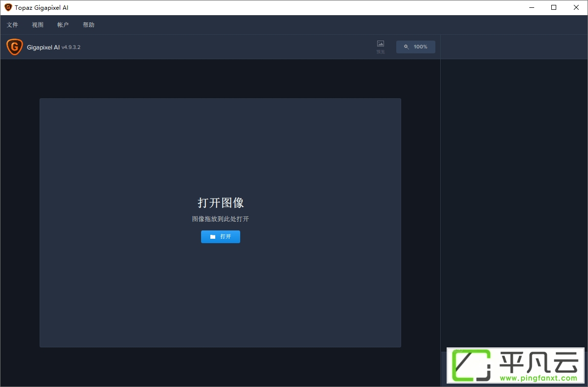Viewport: 588px width, 387px height.
Task: Click the v4.9.3.2 version label
Action: (71, 47)
